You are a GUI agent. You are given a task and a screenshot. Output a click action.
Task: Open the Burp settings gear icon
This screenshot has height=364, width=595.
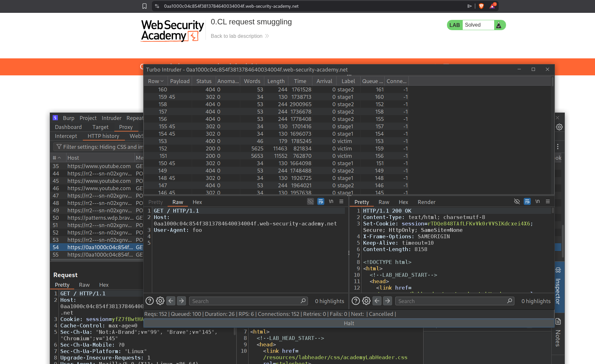[x=559, y=127]
